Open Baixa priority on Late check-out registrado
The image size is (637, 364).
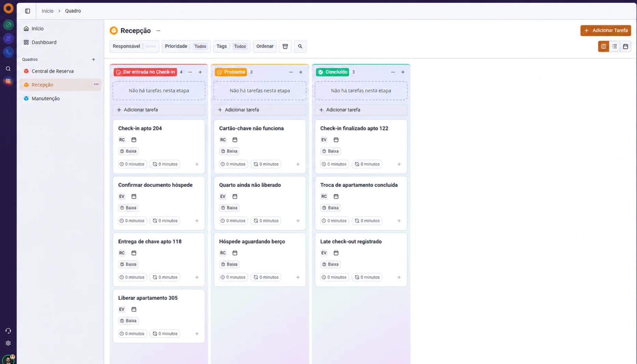pyautogui.click(x=330, y=264)
